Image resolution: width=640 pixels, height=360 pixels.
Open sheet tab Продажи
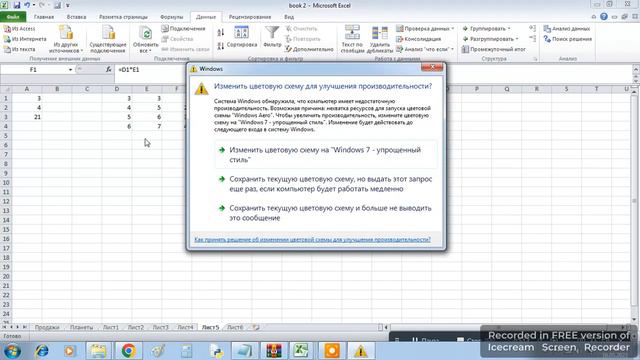(47, 327)
